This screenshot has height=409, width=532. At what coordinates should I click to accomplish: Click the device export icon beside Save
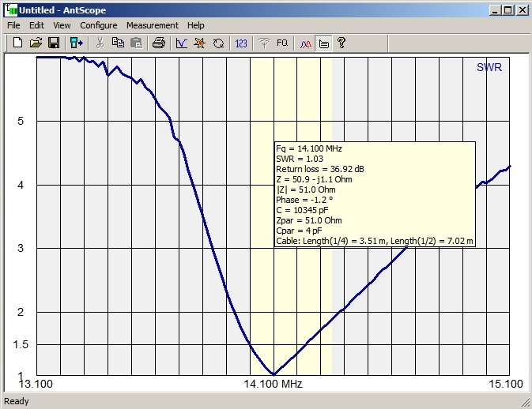pos(76,43)
